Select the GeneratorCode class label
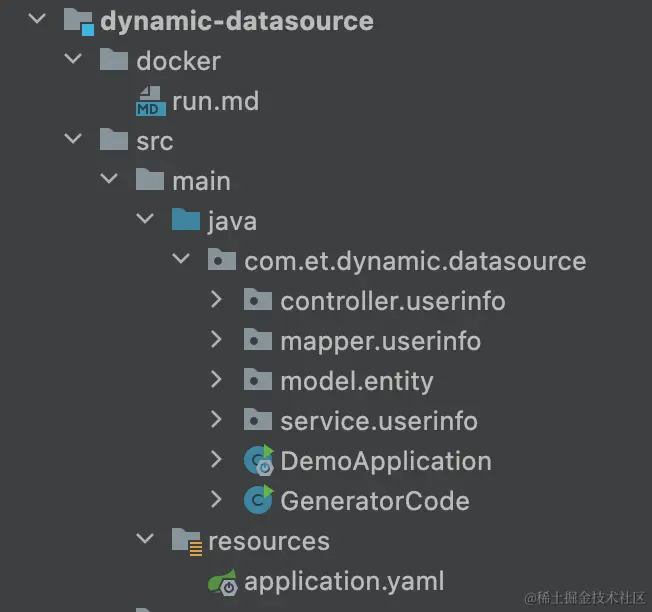652x612 pixels. (375, 501)
